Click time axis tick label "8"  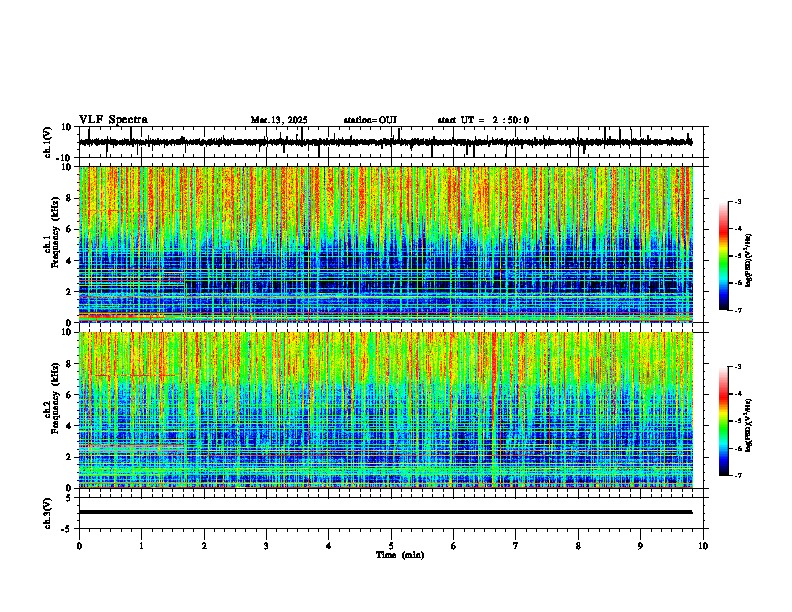click(578, 546)
